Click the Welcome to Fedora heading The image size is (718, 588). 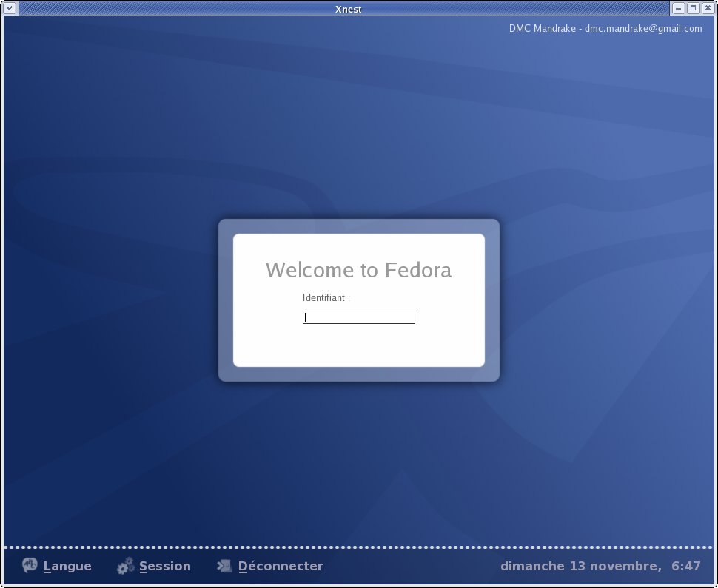(x=358, y=270)
